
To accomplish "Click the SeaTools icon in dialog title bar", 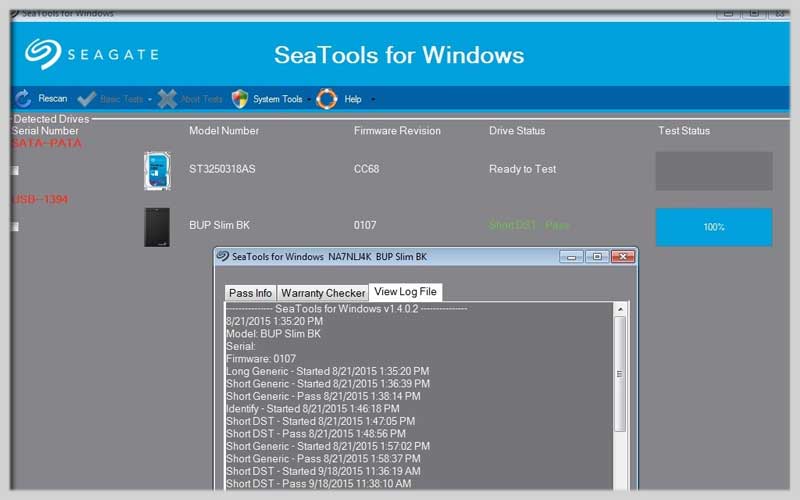I will [222, 256].
